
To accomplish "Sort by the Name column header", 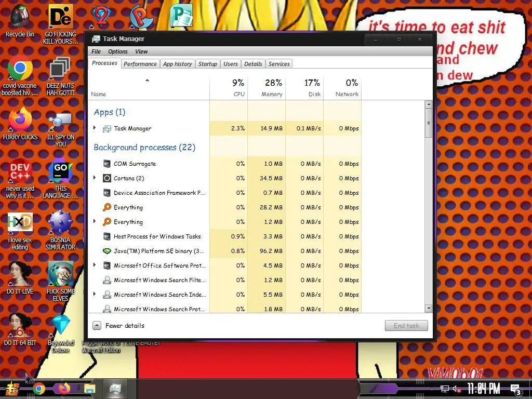I will tap(149, 88).
